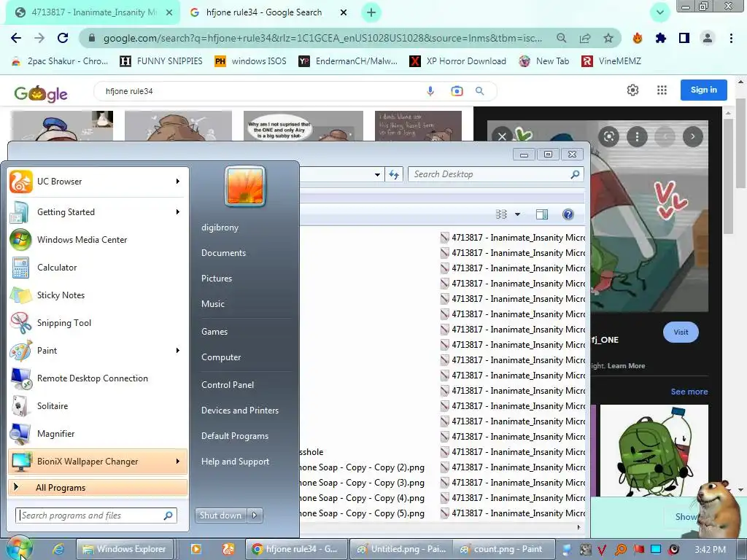Open Solitaire game
The image size is (747, 560).
(x=98, y=405)
